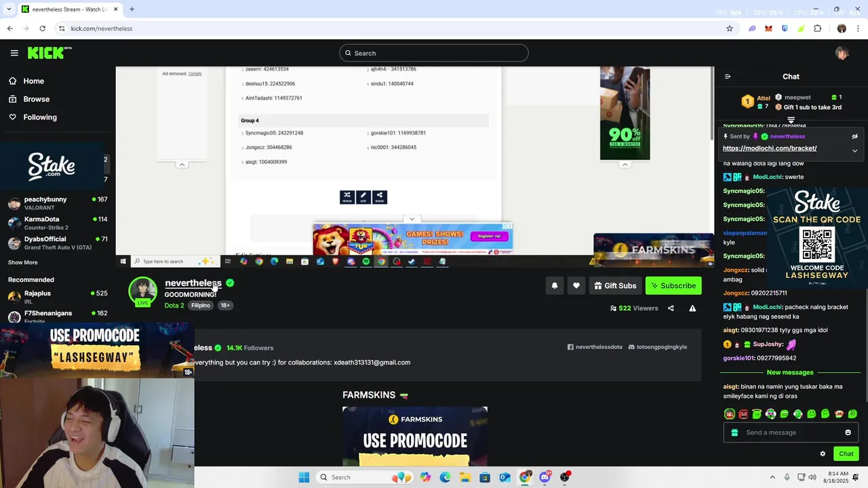Image resolution: width=868 pixels, height=488 pixels.
Task: Collapse the in-stream ad chevron
Action: [412, 219]
